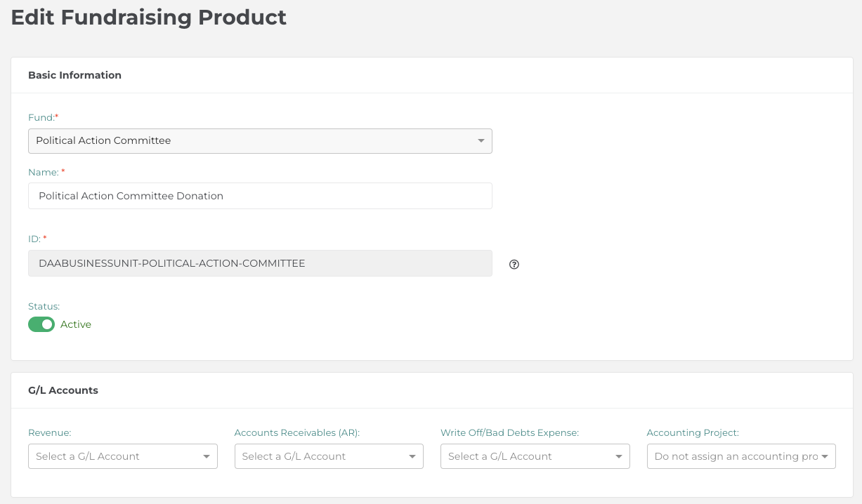Click the Accounts Receivables (AR): label

[x=297, y=432]
